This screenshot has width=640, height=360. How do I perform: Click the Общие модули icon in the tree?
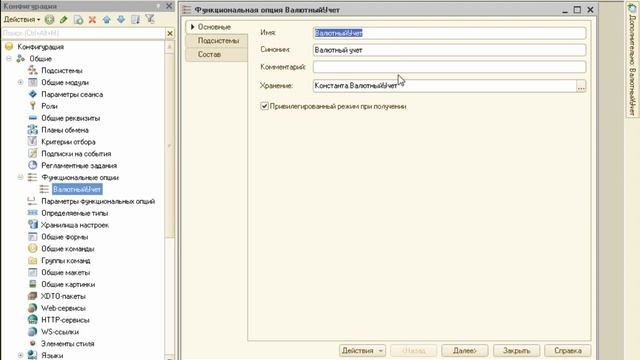(33, 82)
